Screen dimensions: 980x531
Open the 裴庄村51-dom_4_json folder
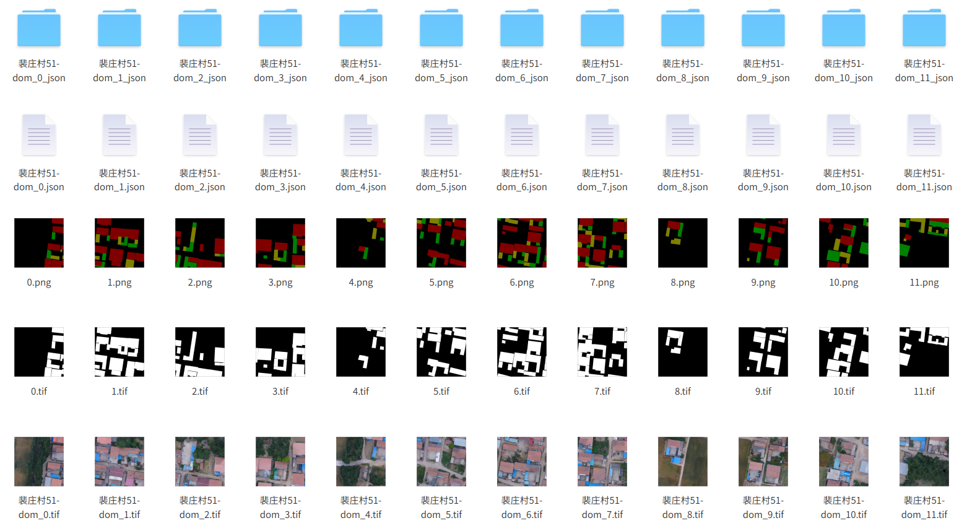tap(361, 28)
